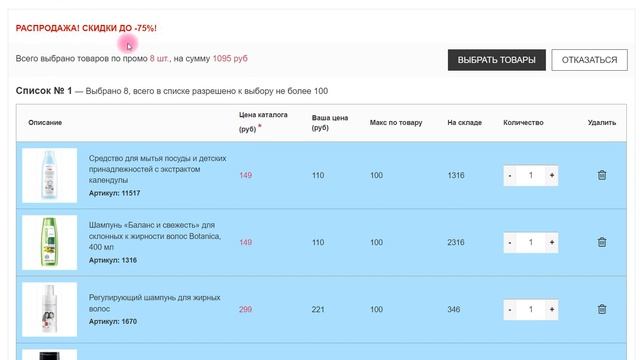The image size is (640, 360).
Task: Click stock value 346
Action: [x=454, y=309]
